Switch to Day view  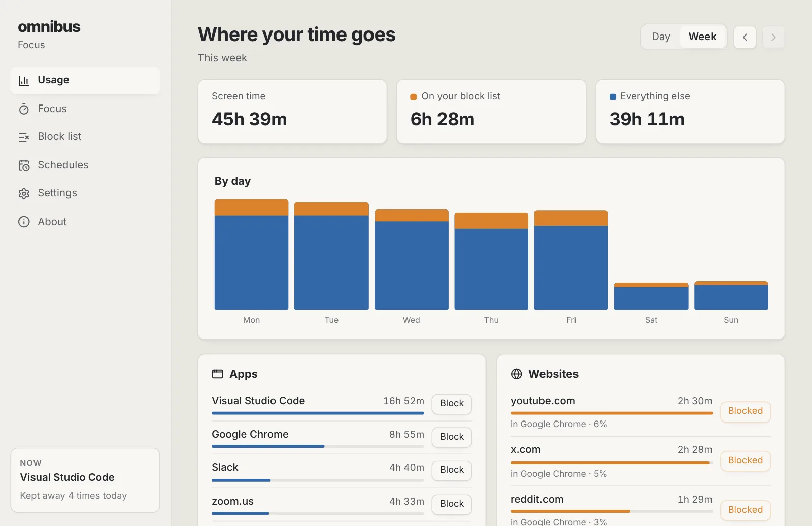pos(661,37)
